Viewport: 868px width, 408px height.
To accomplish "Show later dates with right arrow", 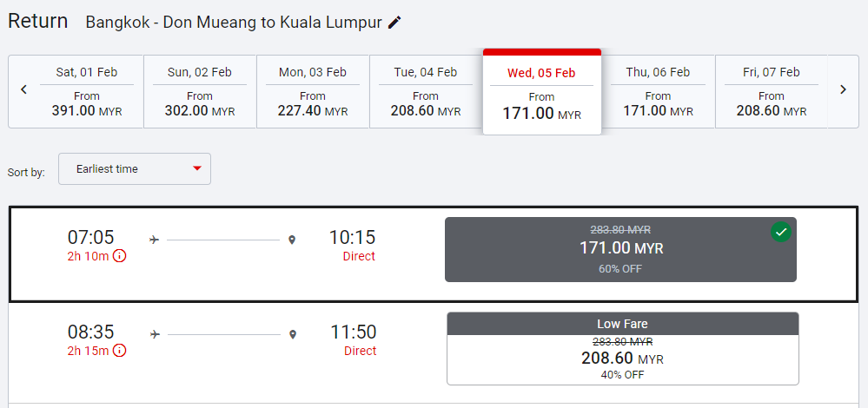I will click(843, 89).
